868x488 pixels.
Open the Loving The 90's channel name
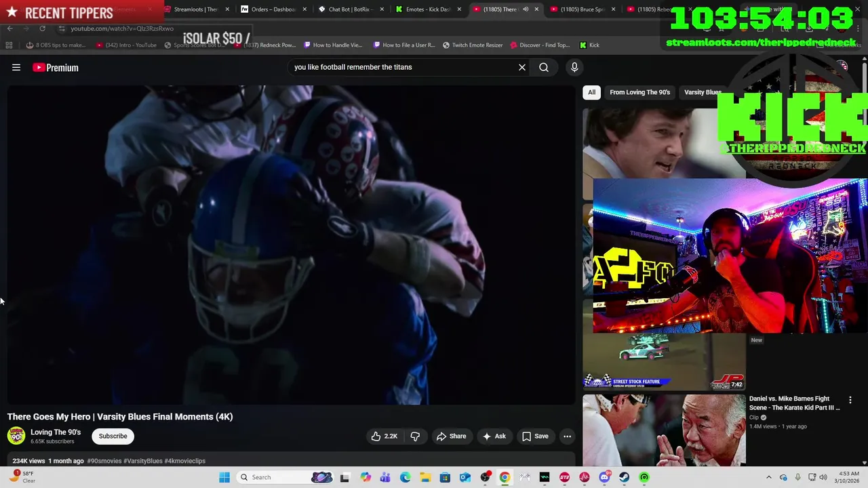[56, 432]
